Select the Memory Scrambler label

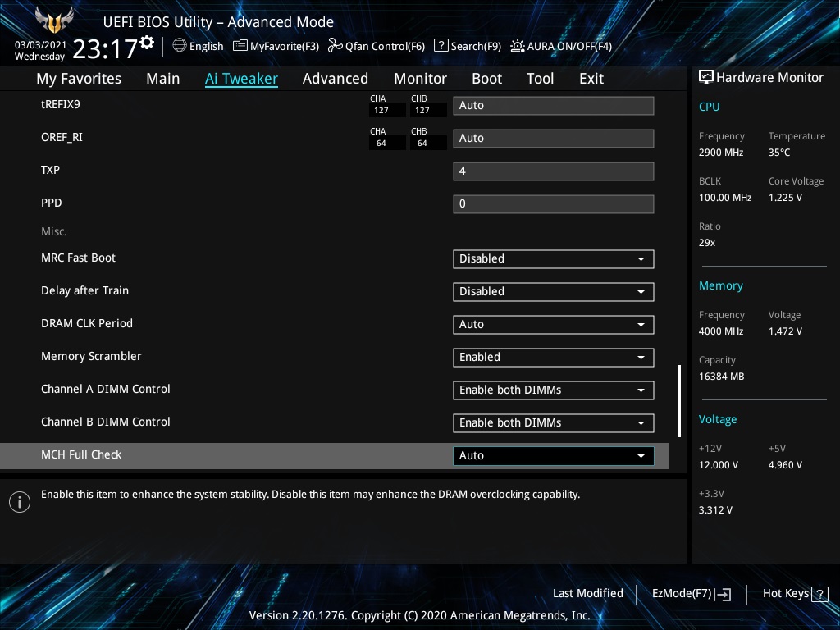tap(91, 356)
